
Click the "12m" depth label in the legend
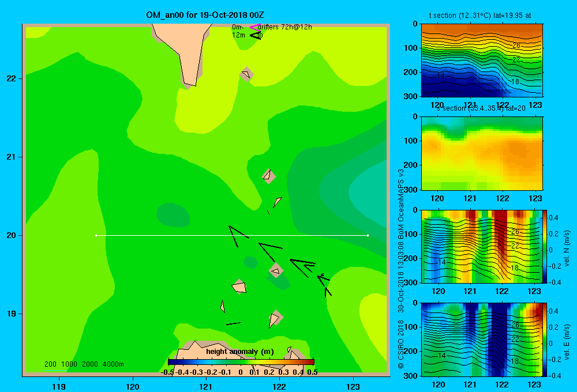[x=238, y=35]
